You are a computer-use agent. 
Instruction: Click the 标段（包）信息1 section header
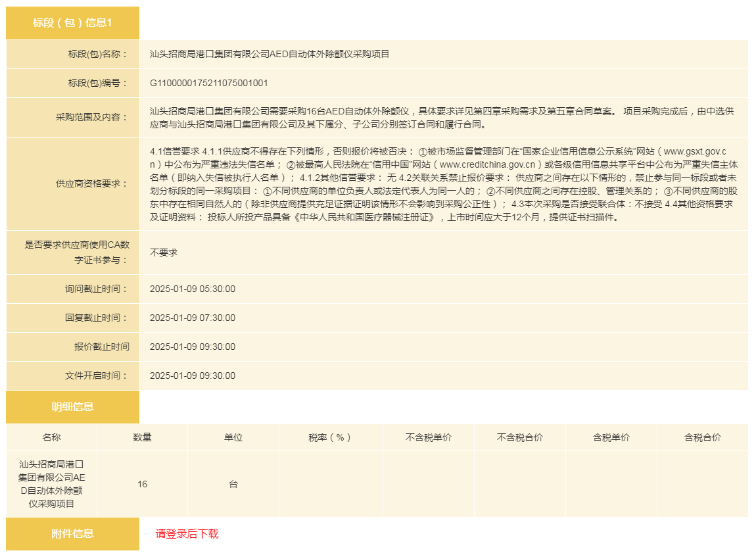click(72, 23)
